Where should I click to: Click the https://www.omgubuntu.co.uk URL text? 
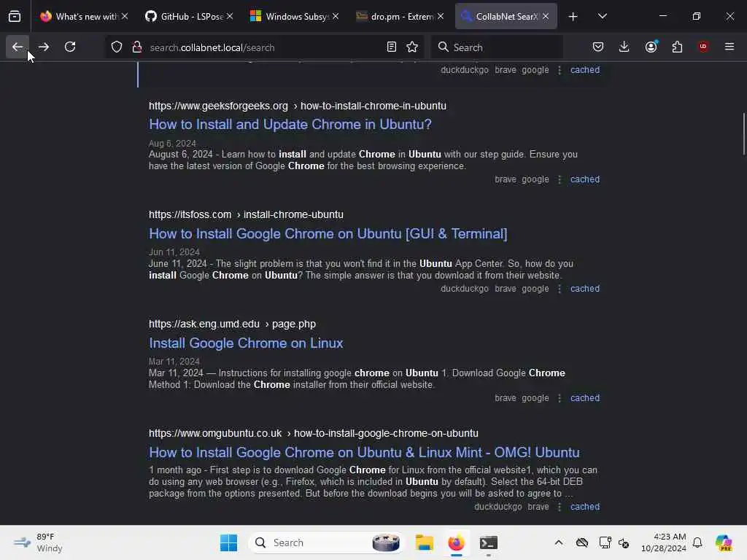(215, 433)
